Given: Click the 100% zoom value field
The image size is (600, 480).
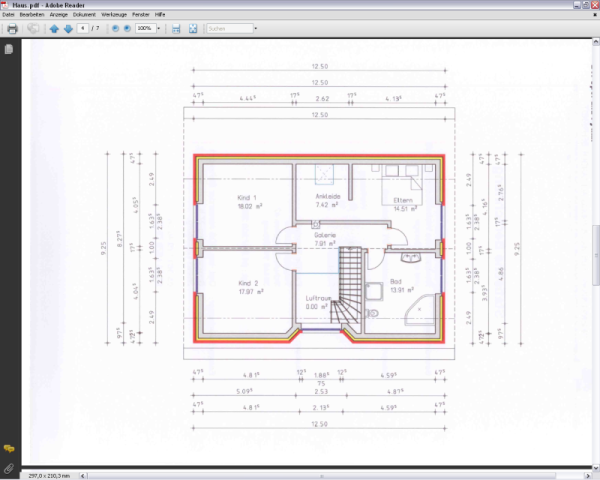Looking at the screenshot, I should 144,29.
